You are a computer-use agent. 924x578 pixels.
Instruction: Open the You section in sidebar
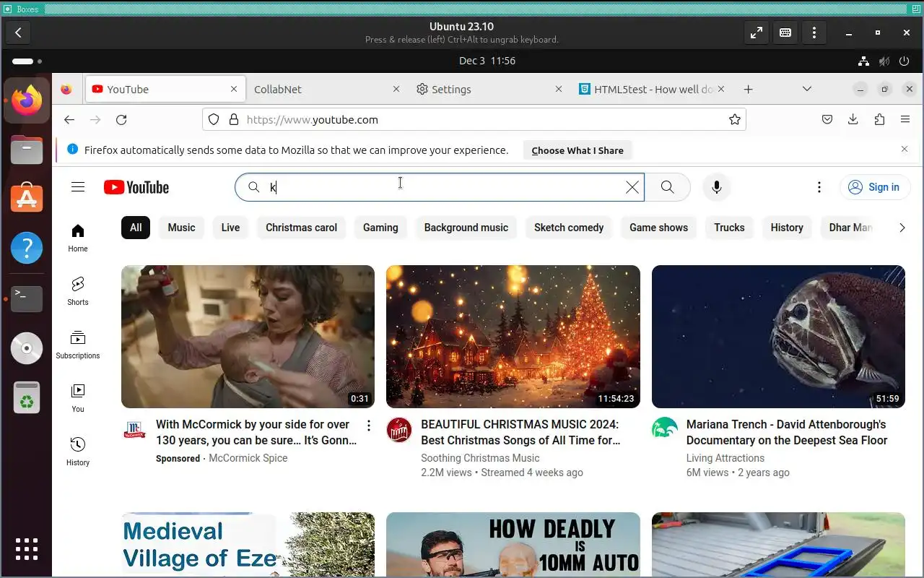pyautogui.click(x=78, y=398)
